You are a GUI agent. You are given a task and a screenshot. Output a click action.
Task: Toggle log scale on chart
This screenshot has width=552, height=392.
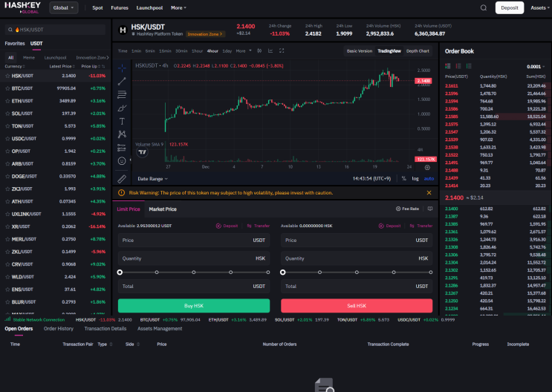[415, 179]
